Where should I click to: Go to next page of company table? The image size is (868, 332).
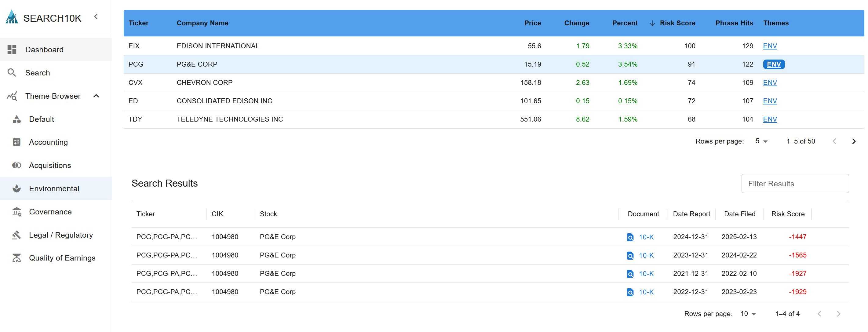[x=854, y=141]
